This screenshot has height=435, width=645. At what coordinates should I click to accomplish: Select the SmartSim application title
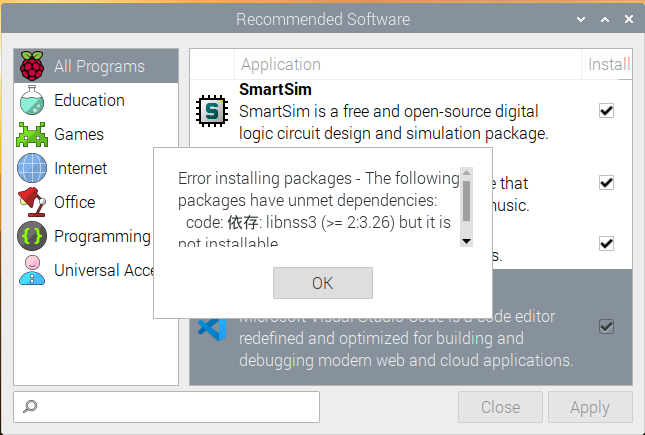(x=275, y=90)
